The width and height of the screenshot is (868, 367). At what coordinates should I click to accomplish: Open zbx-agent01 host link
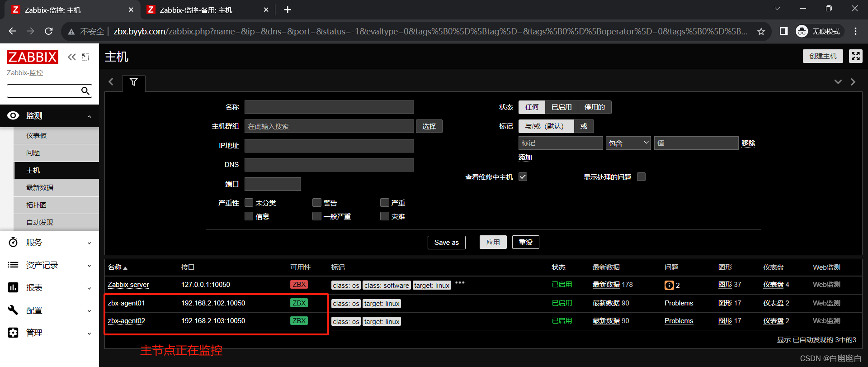click(126, 303)
